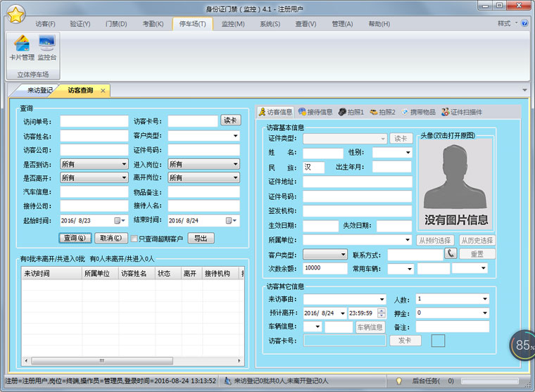
Task: Click the avatar placeholder 没有图片信息
Action: click(455, 184)
